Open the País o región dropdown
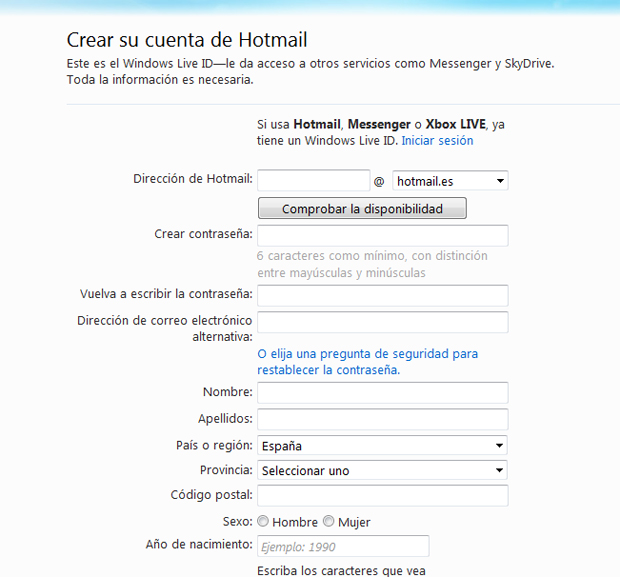The height and width of the screenshot is (577, 620). [x=382, y=446]
